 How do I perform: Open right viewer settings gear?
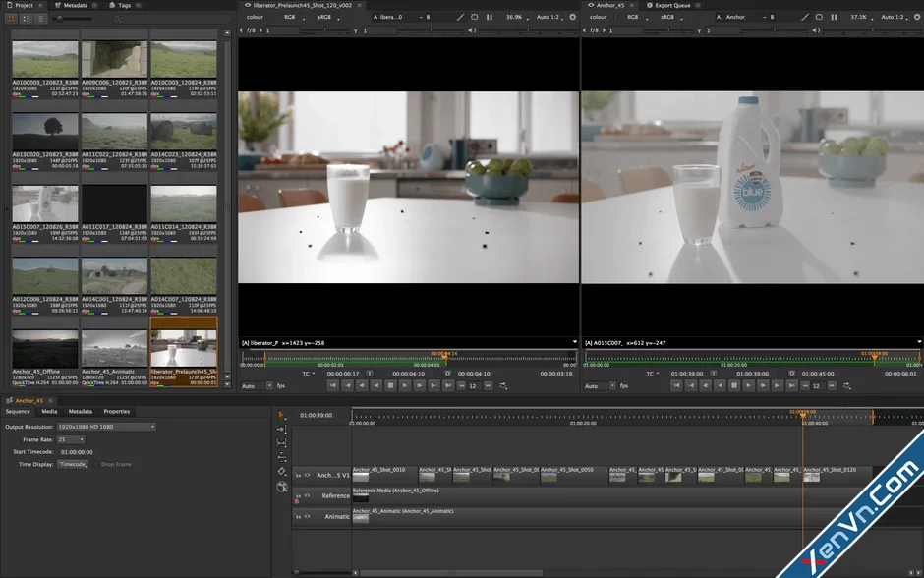[x=917, y=17]
